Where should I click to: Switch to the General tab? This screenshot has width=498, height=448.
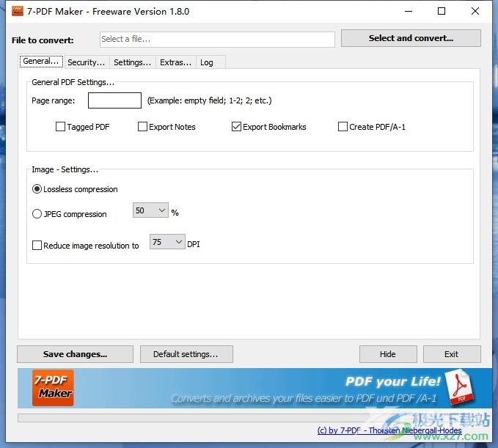pyautogui.click(x=41, y=61)
